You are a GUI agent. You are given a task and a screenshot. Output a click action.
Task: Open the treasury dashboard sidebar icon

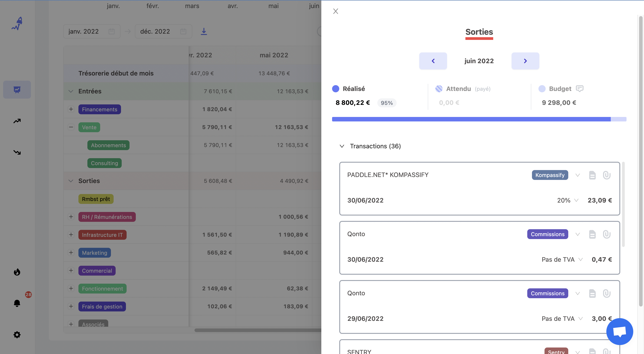point(17,89)
